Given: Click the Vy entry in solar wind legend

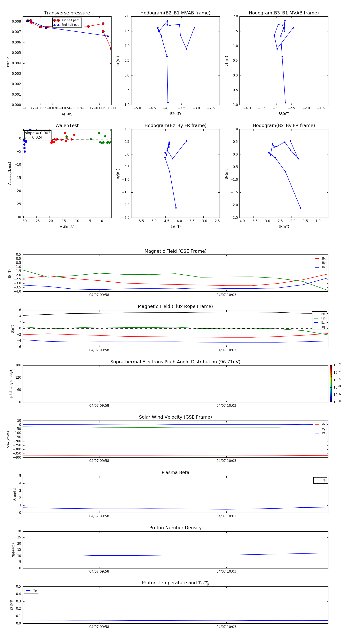Looking at the screenshot, I should coord(320,429).
